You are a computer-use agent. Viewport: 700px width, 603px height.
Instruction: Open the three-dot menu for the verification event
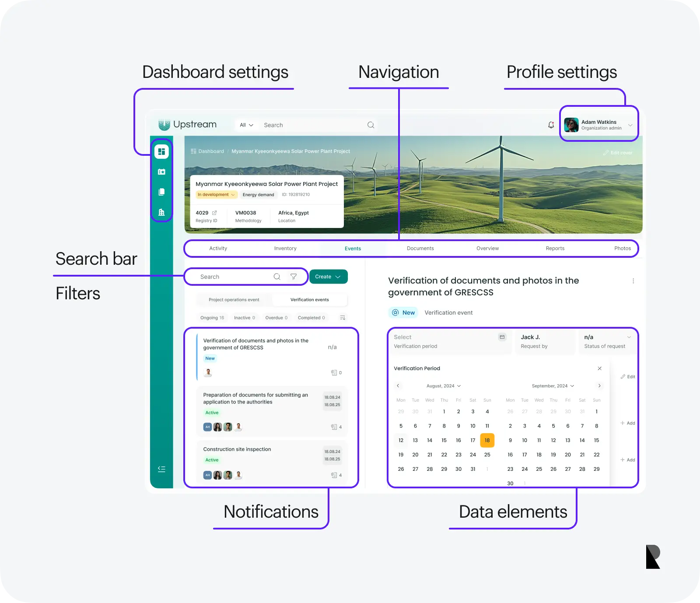coord(633,281)
